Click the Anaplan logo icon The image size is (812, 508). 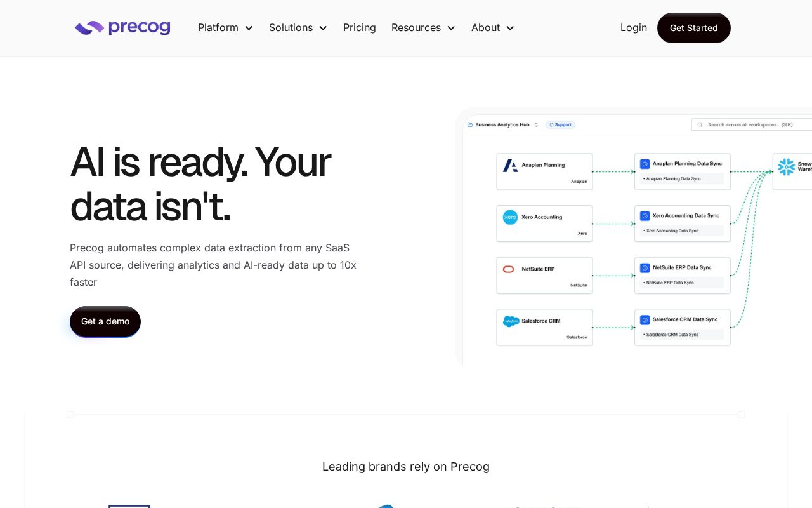click(510, 166)
